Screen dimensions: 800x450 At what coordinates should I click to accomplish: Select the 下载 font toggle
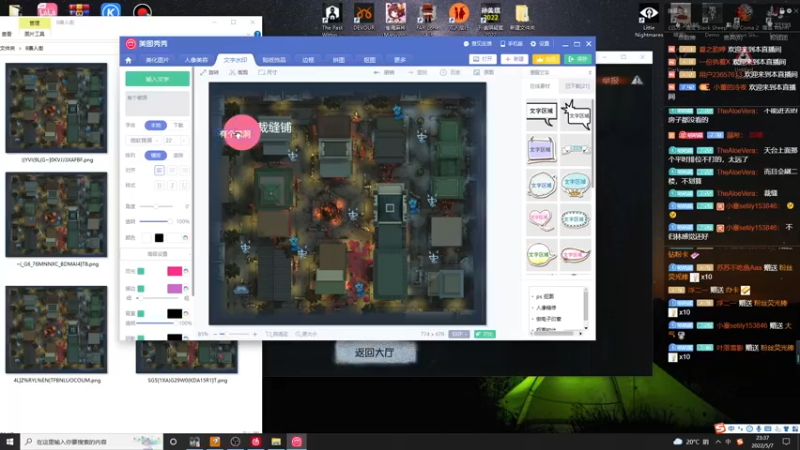tap(178, 125)
